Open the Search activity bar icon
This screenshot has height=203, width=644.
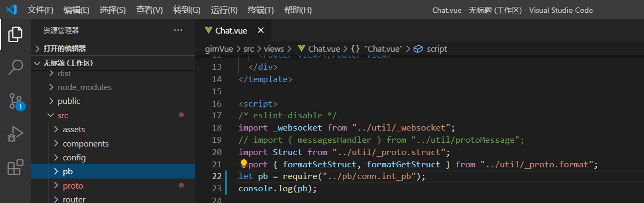(15, 68)
